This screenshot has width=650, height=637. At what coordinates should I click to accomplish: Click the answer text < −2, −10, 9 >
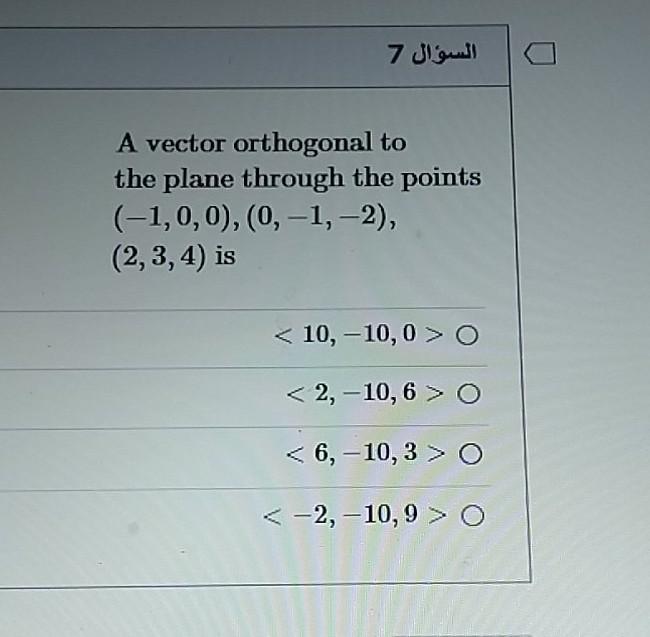coord(355,515)
